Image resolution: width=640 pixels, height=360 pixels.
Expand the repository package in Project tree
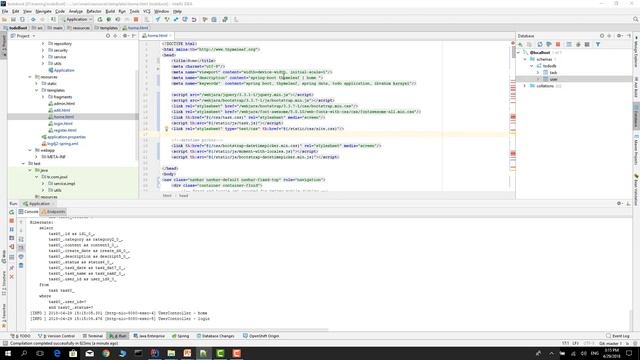(43, 43)
